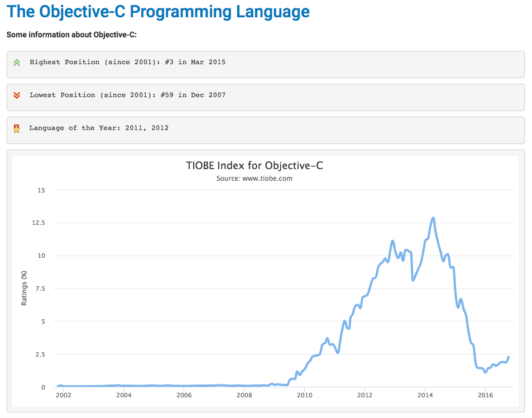
Task: Click the red double down-arrow icon
Action: [17, 95]
